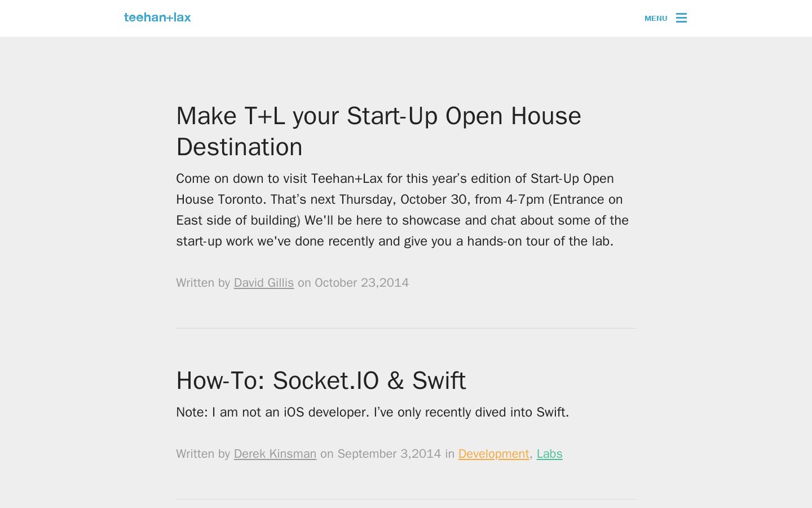Click the 'Note: I am not an iOS developer' excerpt
Image resolution: width=812 pixels, height=508 pixels.
click(x=373, y=412)
